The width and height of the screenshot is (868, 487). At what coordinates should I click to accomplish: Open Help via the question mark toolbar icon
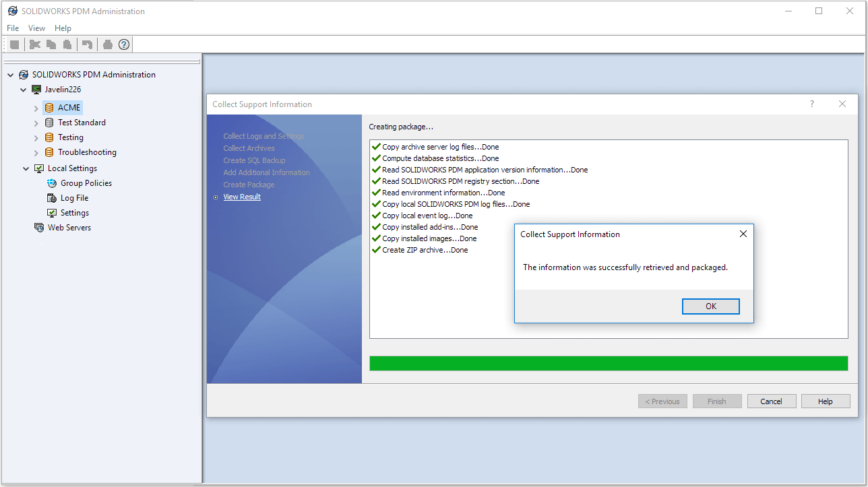point(124,44)
